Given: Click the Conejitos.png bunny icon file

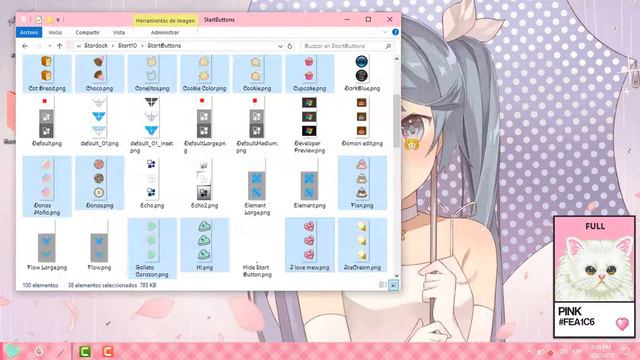Looking at the screenshot, I should pos(152,73).
